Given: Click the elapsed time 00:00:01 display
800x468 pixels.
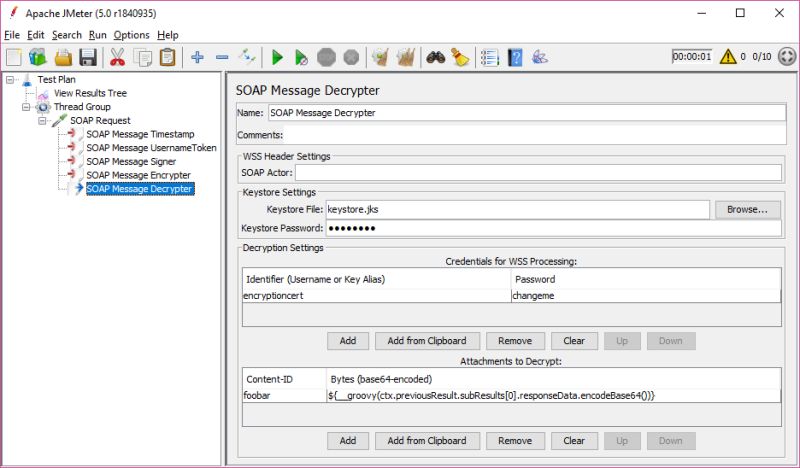Looking at the screenshot, I should click(x=692, y=56).
